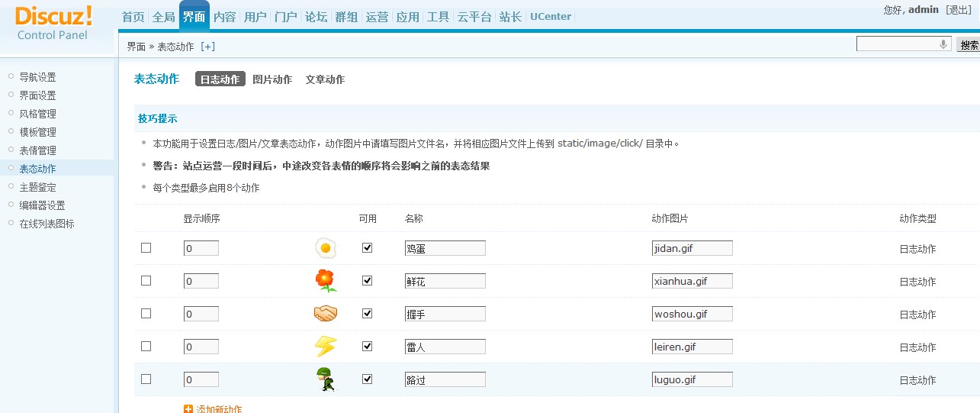Click the display order field for 鸡蛋
This screenshot has height=413, width=980.
tap(201, 248)
